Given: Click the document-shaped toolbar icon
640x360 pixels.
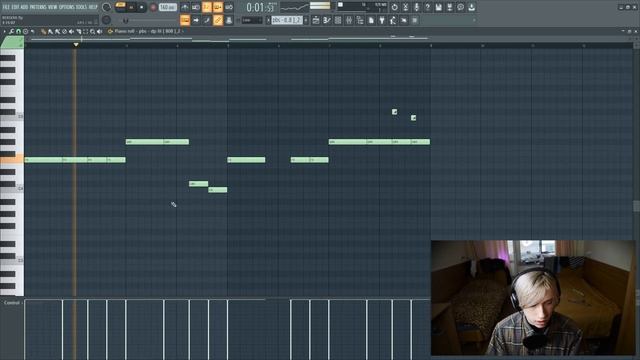Looking at the screenshot, I should 371,20.
